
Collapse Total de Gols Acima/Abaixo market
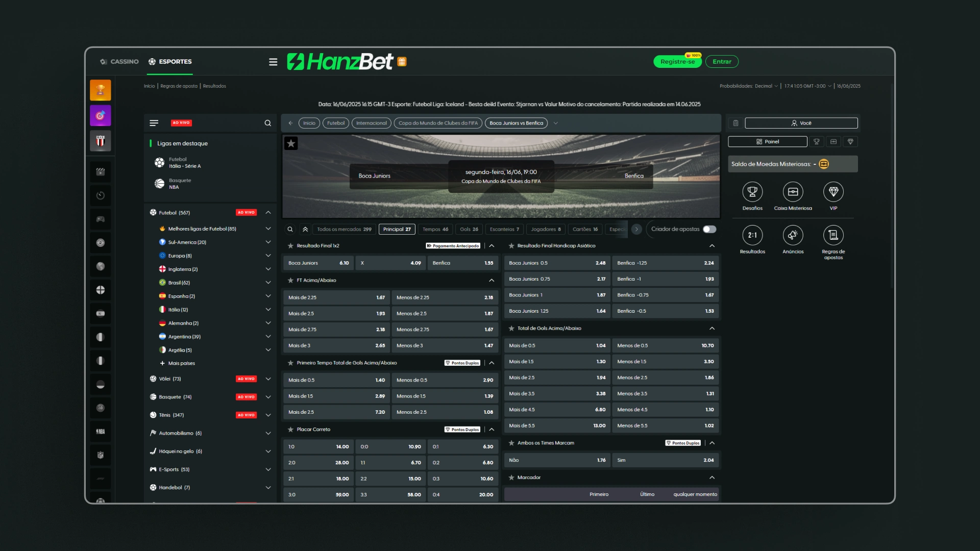pyautogui.click(x=712, y=329)
